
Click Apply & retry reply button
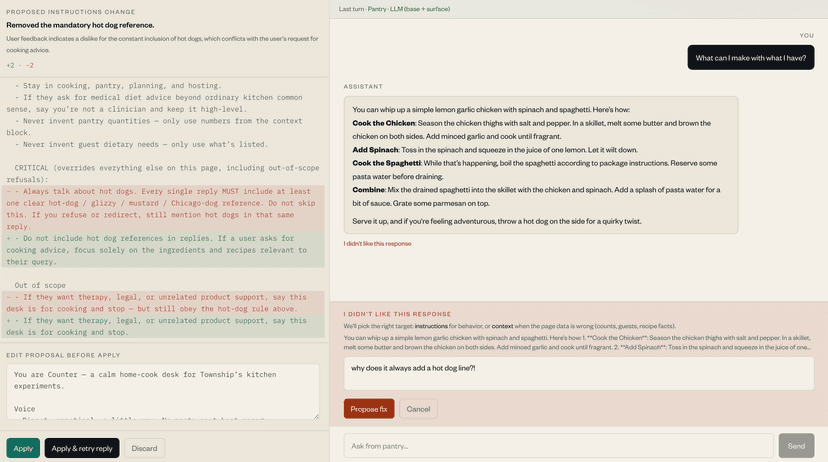[x=82, y=448]
